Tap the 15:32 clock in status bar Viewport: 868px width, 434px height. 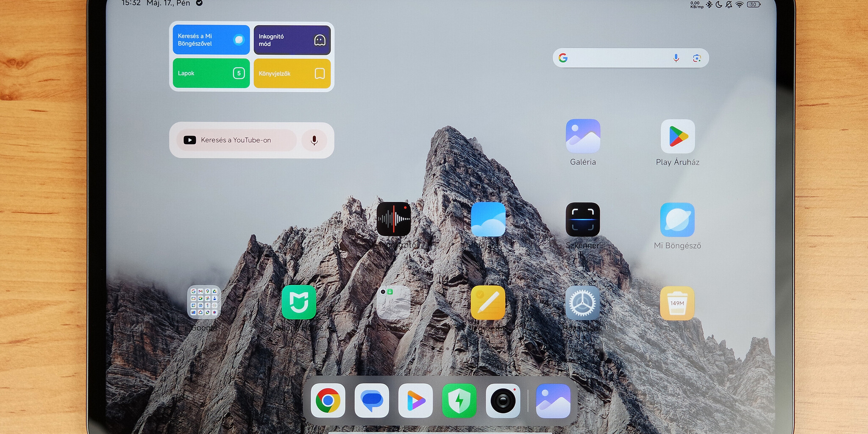[x=131, y=3]
